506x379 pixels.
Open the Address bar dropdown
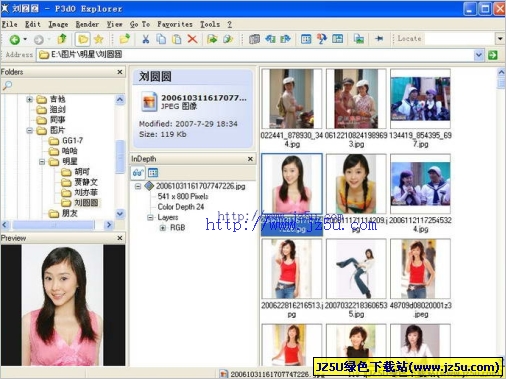point(479,55)
